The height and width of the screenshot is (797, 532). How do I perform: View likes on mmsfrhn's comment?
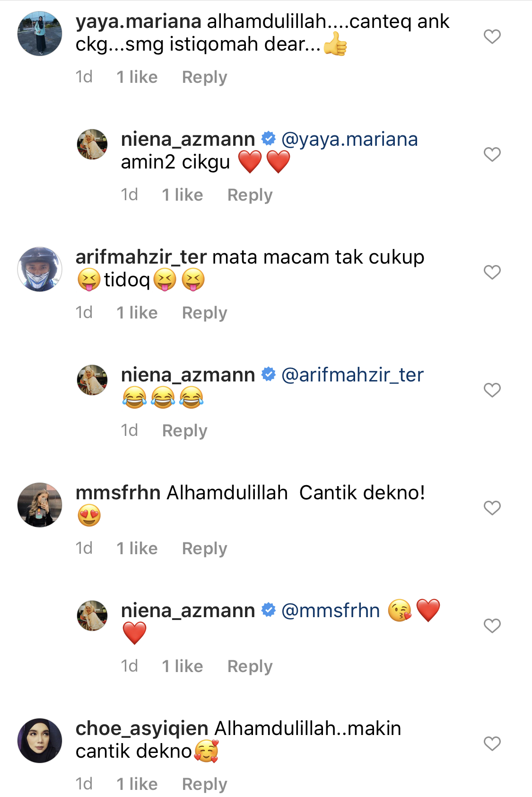(x=137, y=549)
